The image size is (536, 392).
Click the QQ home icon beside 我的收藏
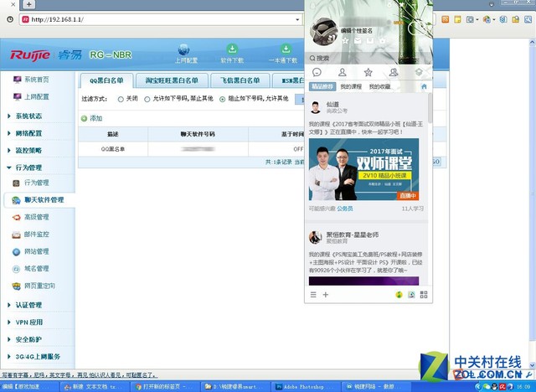tap(424, 86)
